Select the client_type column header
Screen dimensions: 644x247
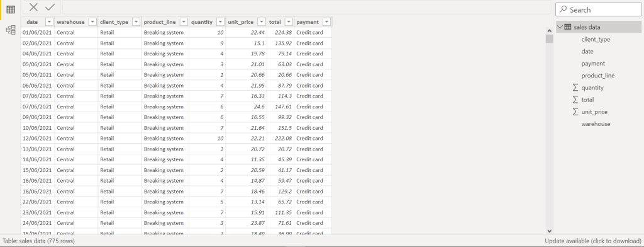click(x=114, y=22)
